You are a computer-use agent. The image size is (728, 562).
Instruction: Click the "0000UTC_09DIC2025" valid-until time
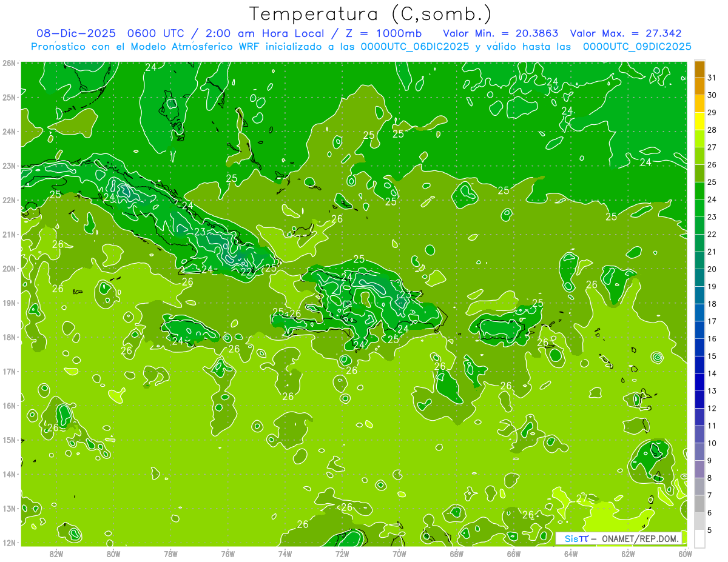coord(637,47)
